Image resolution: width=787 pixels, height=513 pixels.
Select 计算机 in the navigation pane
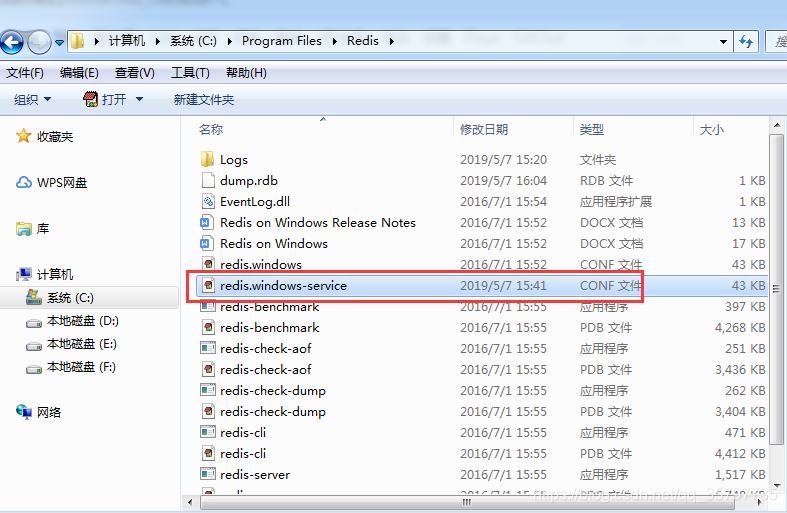click(x=45, y=274)
